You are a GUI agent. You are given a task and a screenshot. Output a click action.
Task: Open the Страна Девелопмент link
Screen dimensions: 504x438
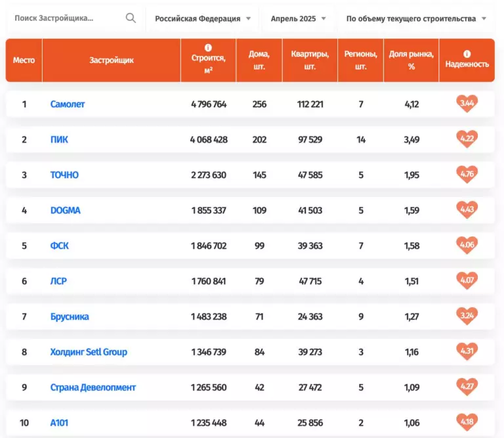93,387
